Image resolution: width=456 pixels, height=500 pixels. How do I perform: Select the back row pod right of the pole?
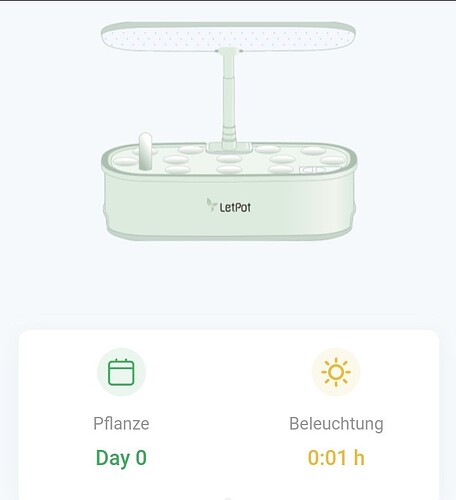[268, 149]
